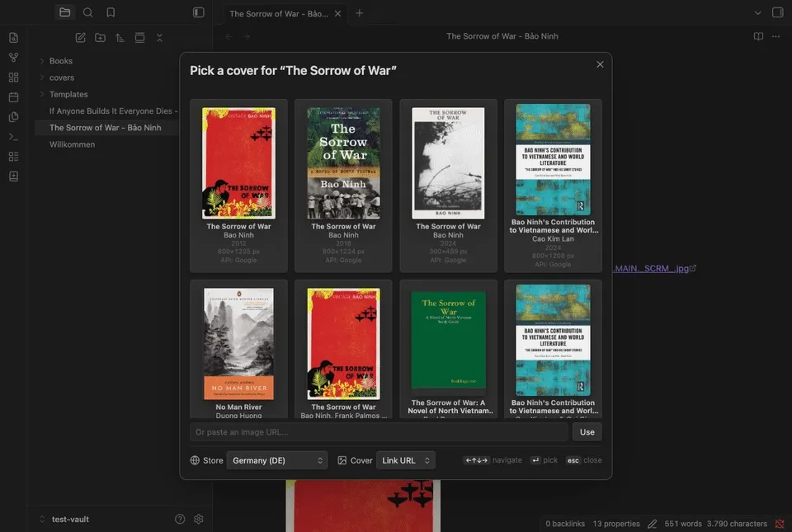This screenshot has height=532, width=792.
Task: Close the cover picker dialog
Action: (600, 64)
